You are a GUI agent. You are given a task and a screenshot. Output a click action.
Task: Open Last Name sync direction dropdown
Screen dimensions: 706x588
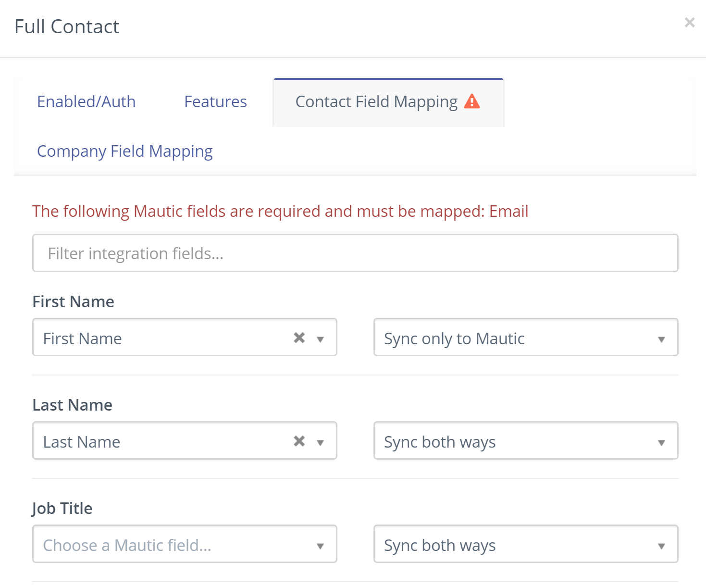pos(526,440)
